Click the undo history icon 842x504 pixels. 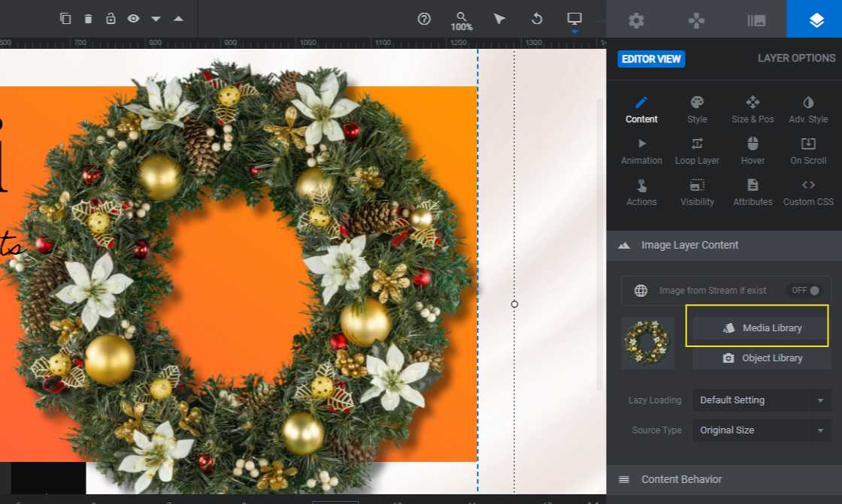(x=537, y=20)
